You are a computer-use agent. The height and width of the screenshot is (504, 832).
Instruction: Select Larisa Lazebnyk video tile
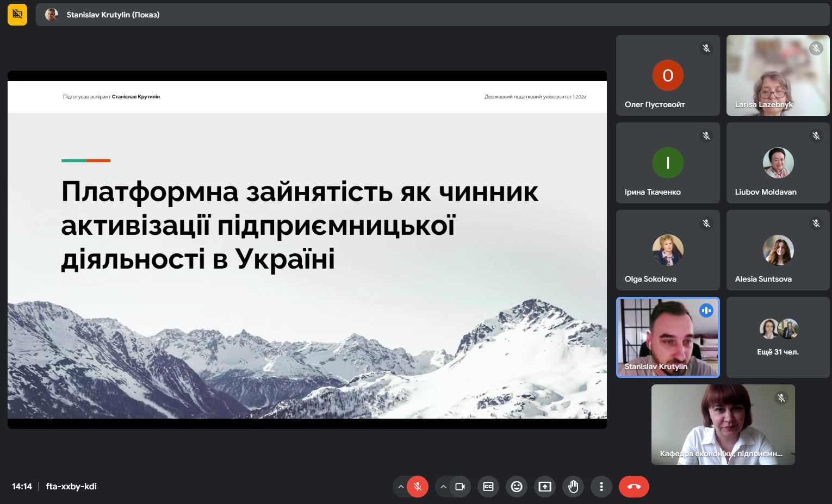(x=778, y=76)
